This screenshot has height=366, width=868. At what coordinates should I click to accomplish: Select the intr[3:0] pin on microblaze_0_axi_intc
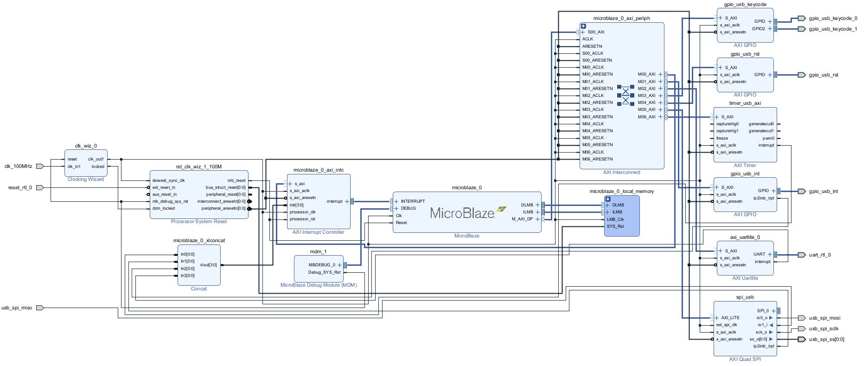[297, 205]
